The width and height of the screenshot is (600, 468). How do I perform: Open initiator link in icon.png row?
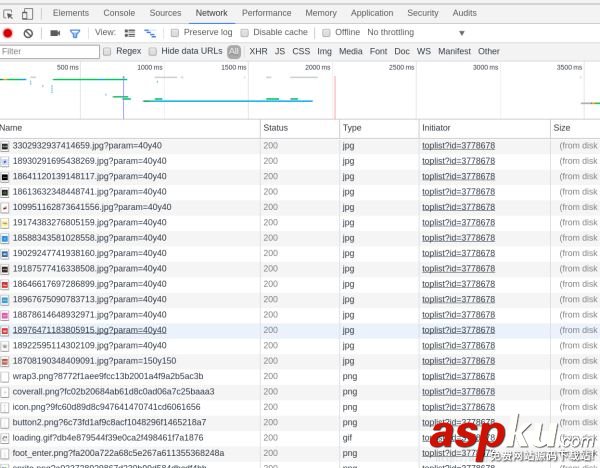point(458,408)
